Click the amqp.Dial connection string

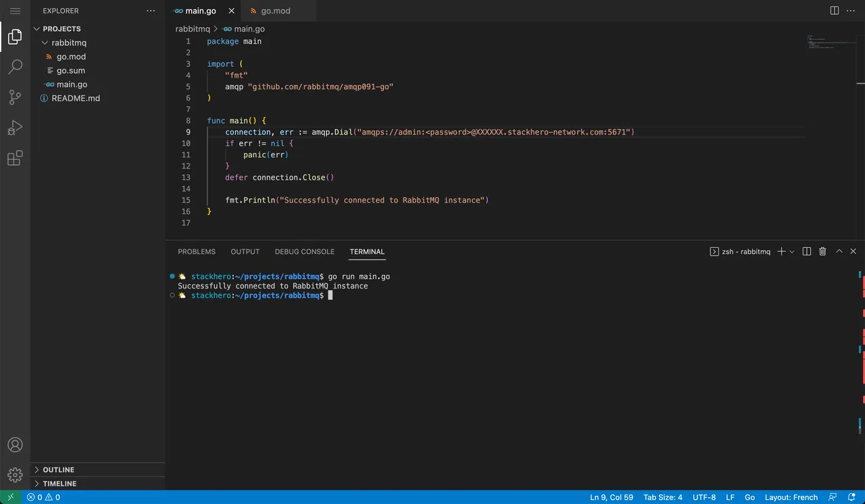pos(494,132)
